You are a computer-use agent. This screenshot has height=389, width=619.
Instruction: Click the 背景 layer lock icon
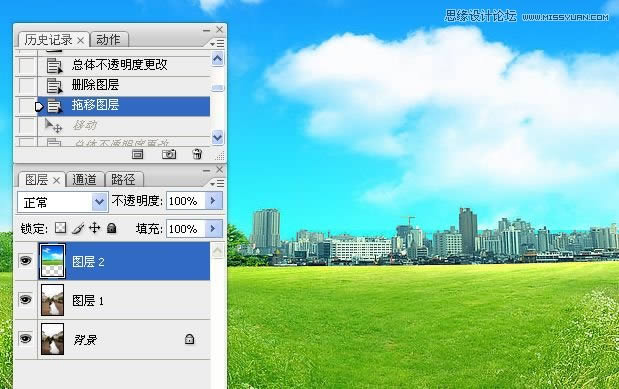point(189,339)
